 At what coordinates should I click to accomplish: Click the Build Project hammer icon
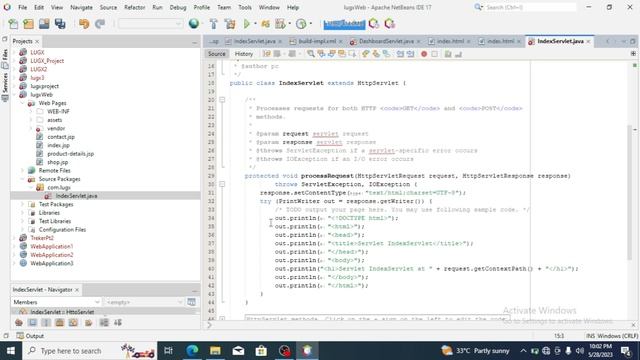tap(213, 24)
